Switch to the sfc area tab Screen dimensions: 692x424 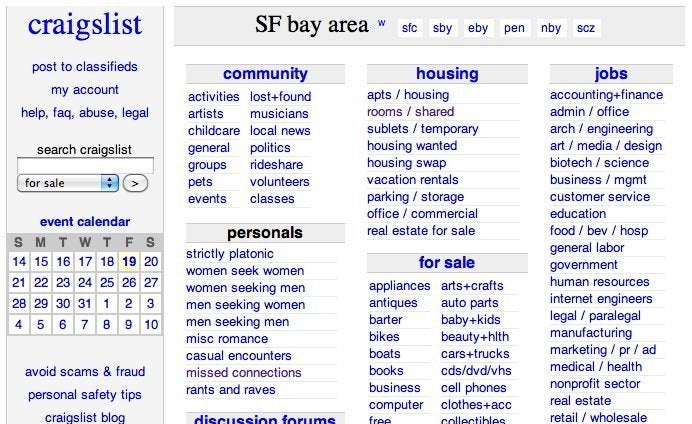[410, 29]
